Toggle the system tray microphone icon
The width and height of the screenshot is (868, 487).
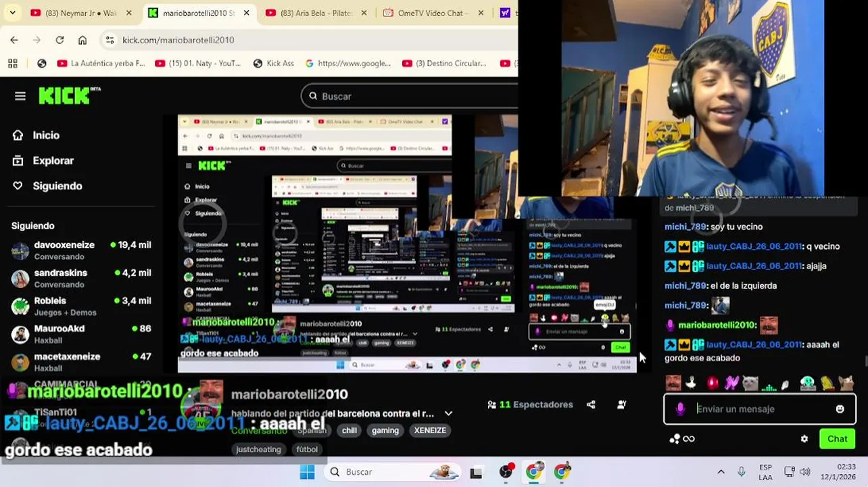point(742,471)
